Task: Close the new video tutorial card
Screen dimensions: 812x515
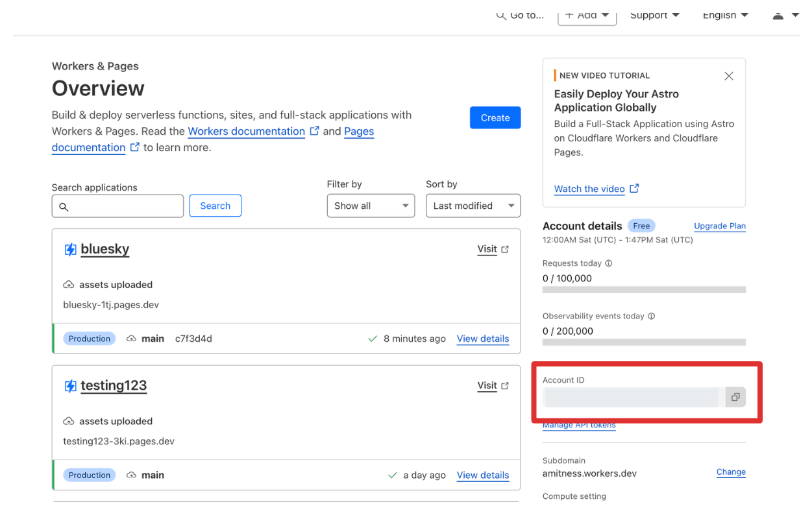Action: pos(728,76)
